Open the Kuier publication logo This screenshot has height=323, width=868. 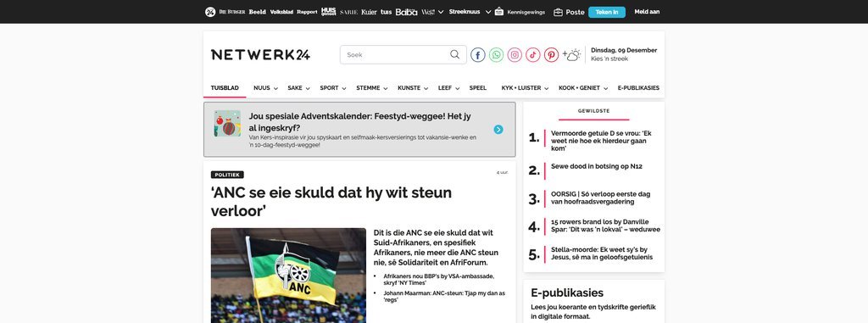370,12
